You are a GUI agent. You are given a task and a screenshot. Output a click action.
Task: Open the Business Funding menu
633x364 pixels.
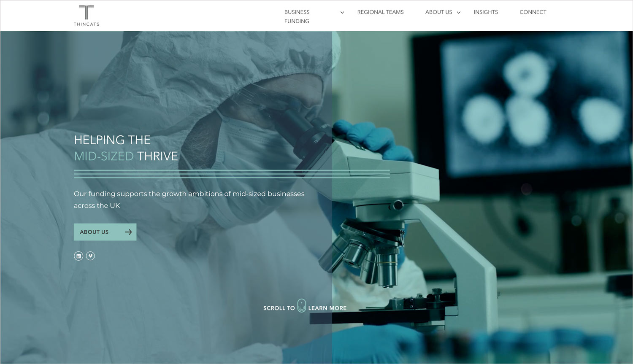297,16
